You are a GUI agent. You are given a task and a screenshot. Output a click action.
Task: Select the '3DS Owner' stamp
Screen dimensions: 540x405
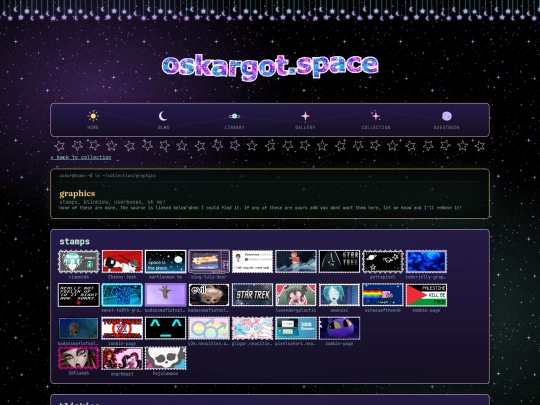[x=296, y=329]
